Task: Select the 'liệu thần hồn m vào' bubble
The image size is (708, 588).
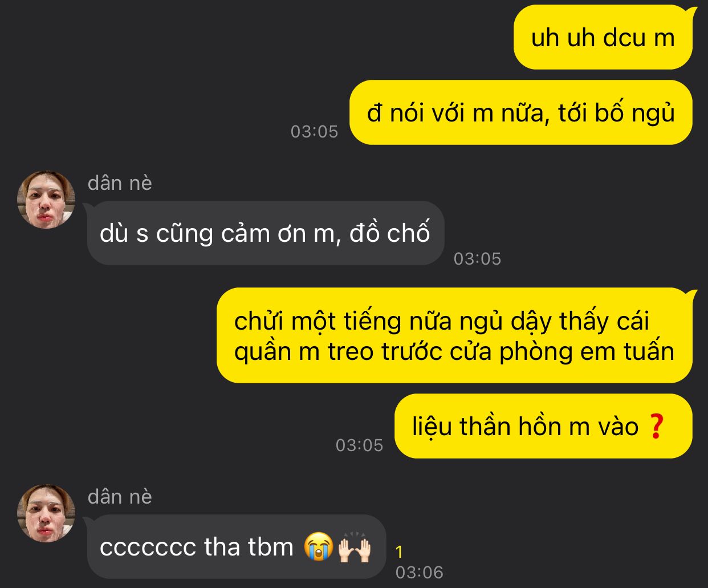Action: point(544,427)
